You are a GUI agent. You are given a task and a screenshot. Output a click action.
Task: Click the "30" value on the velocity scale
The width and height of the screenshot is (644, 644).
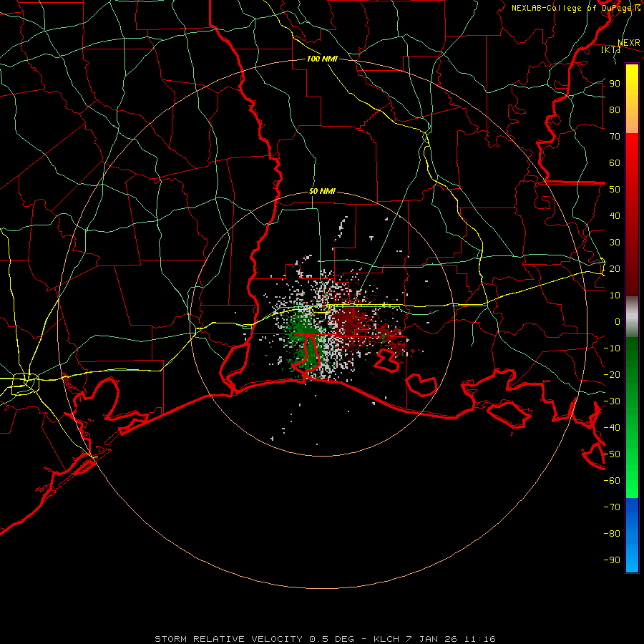click(615, 243)
